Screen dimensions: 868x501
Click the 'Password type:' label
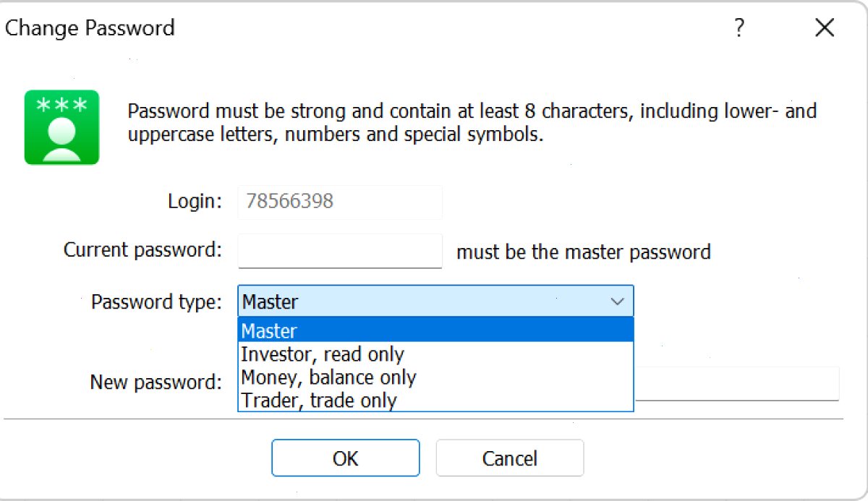pos(156,301)
